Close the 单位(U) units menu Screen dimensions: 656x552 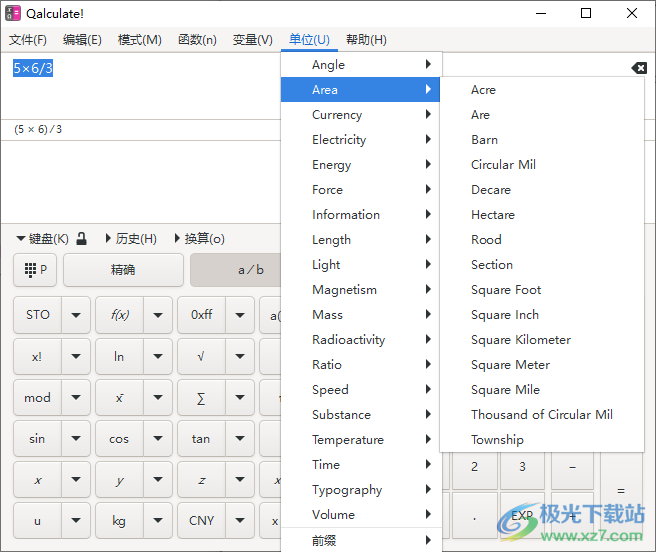(x=309, y=40)
